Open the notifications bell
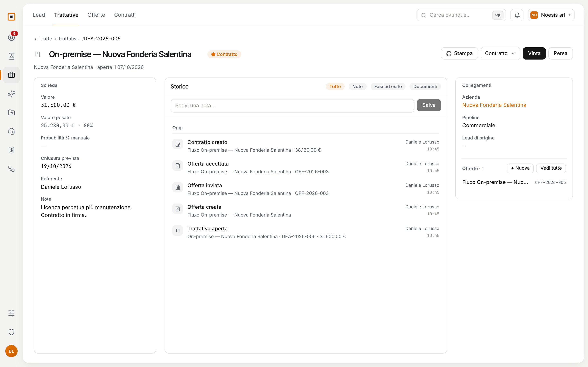The width and height of the screenshot is (588, 367). point(517,15)
